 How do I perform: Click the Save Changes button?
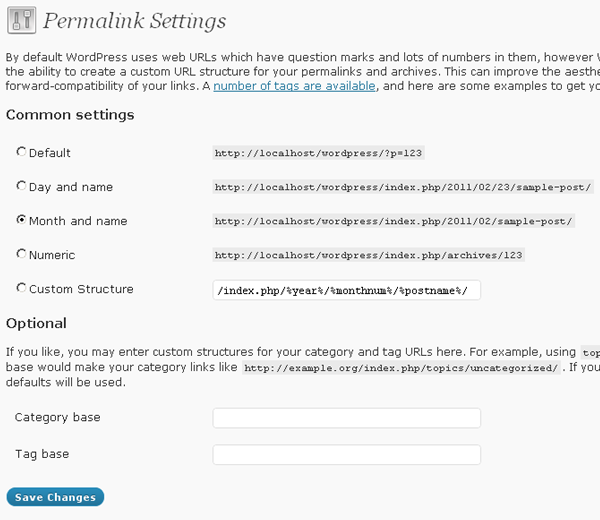55,497
